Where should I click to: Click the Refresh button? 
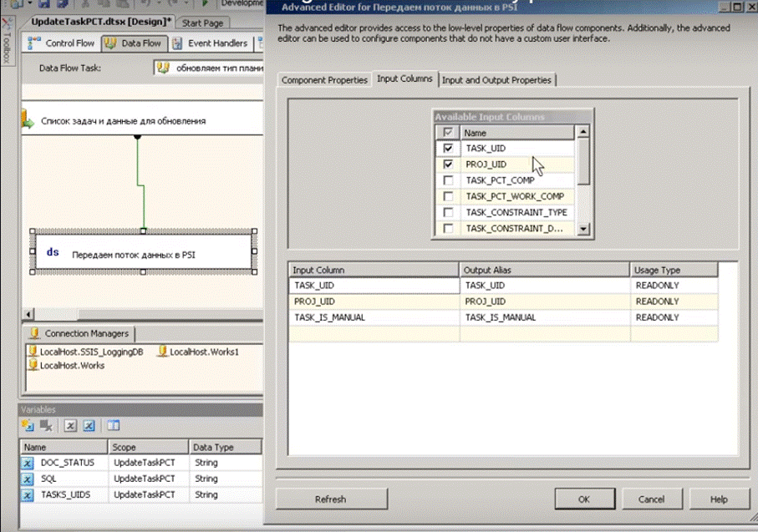(331, 499)
